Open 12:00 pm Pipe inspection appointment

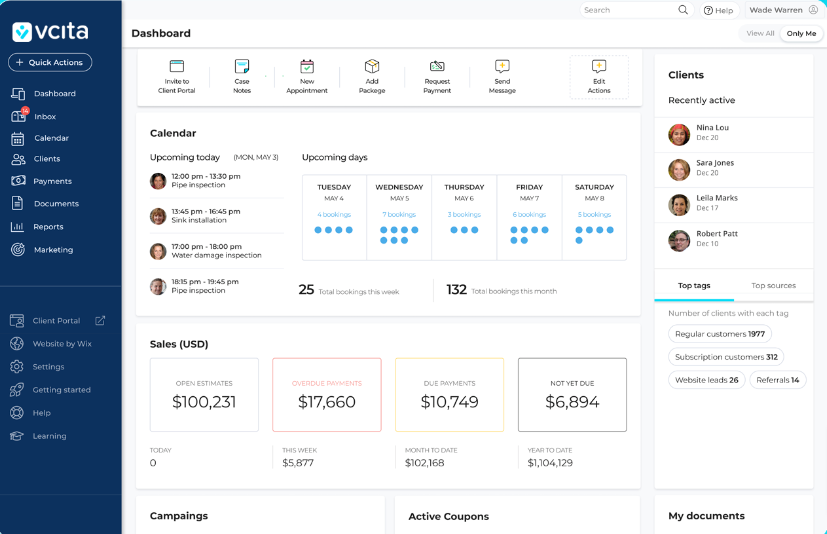click(217, 181)
